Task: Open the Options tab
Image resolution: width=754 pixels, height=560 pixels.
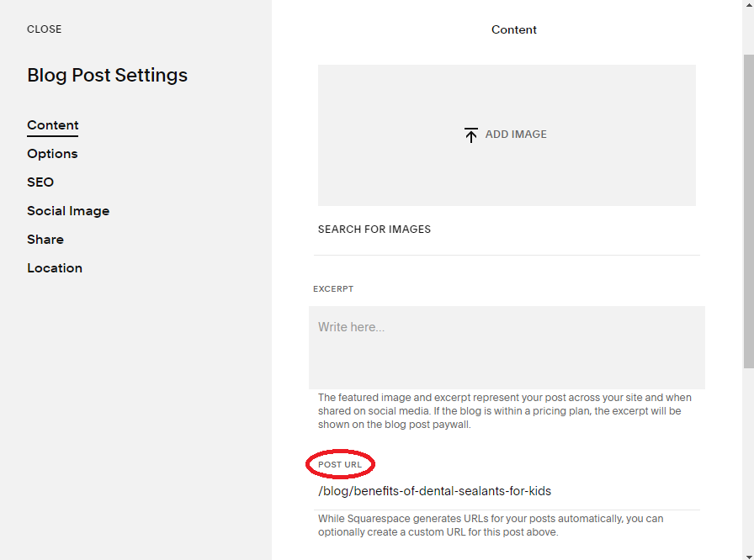Action: tap(52, 154)
